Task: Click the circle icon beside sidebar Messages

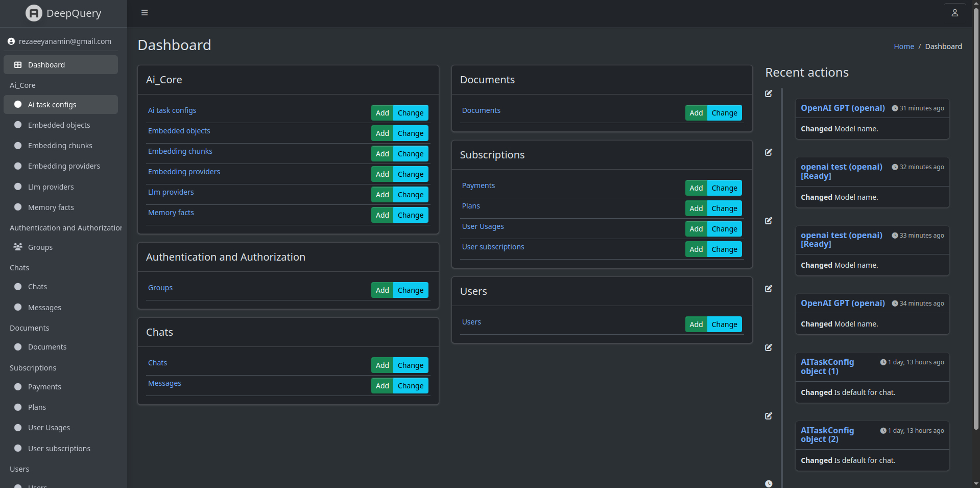Action: (18, 307)
